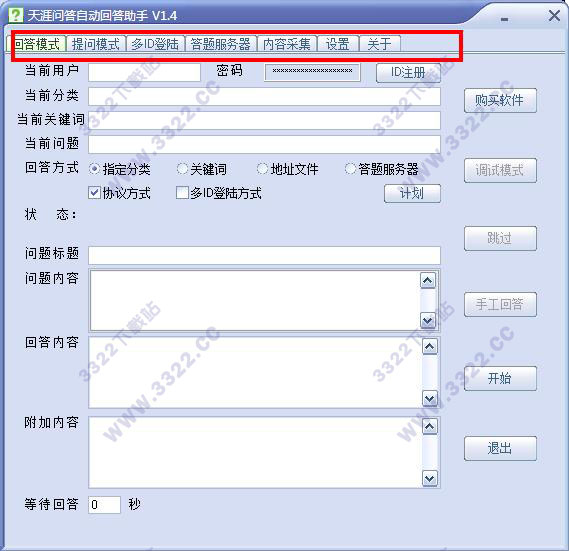Switch to the 提问模式 tab
This screenshot has width=569, height=551.
point(96,44)
